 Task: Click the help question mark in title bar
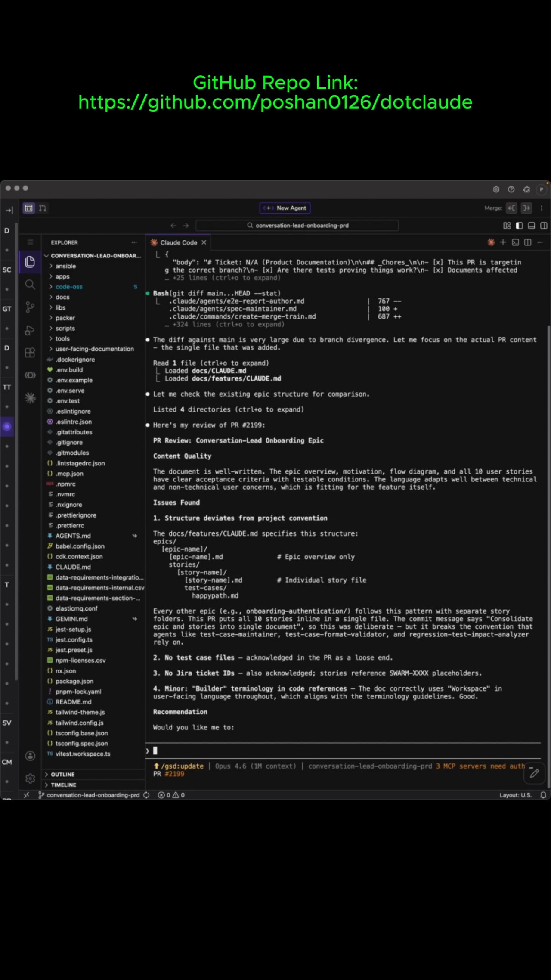511,189
